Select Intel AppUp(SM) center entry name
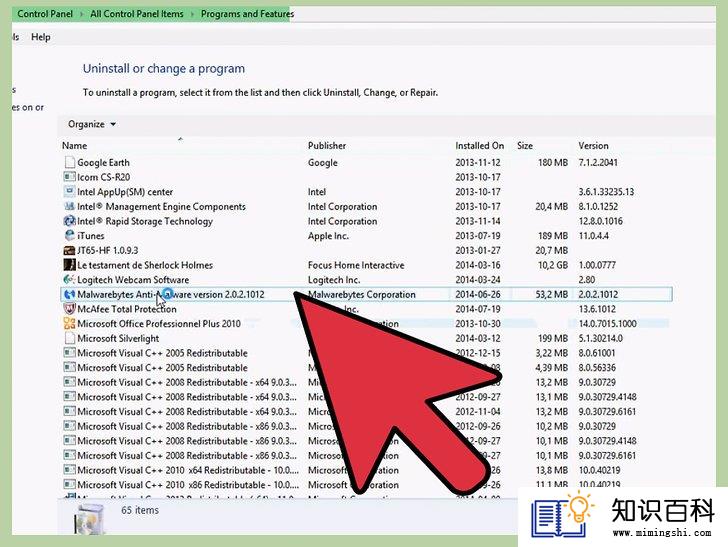This screenshot has width=728, height=547. 125,192
